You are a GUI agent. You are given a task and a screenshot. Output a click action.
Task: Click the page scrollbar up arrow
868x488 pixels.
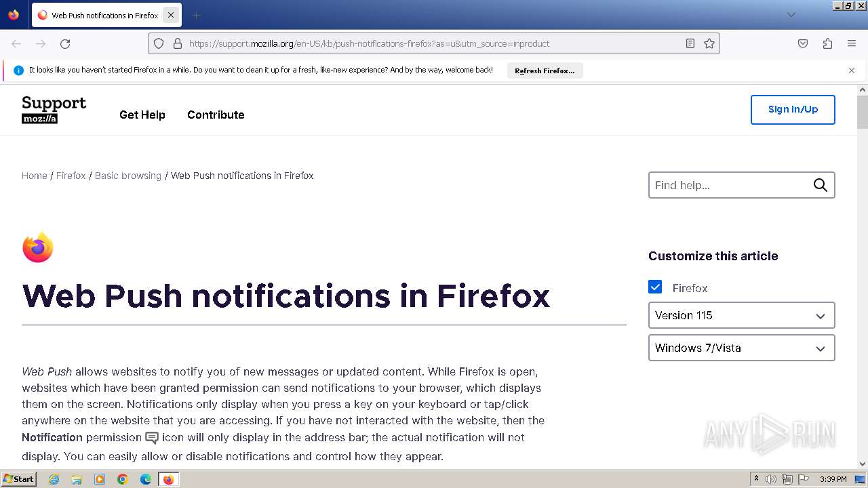[863, 90]
